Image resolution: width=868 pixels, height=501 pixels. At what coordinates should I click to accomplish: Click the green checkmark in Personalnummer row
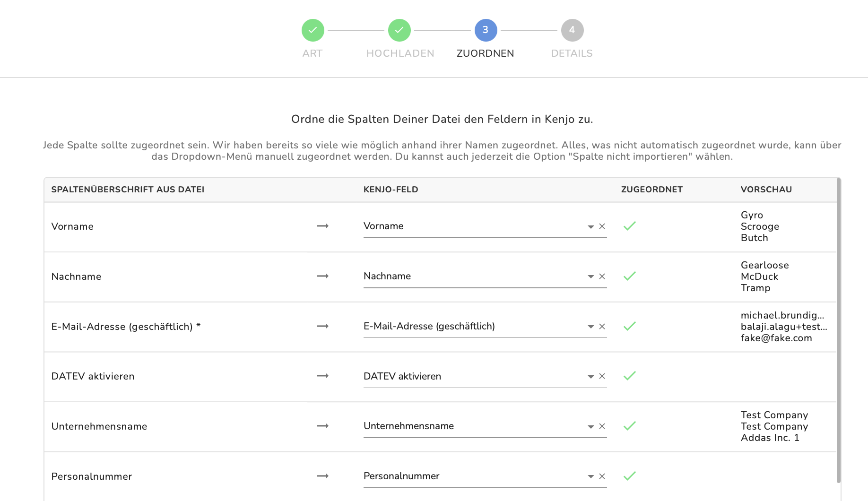pyautogui.click(x=630, y=476)
